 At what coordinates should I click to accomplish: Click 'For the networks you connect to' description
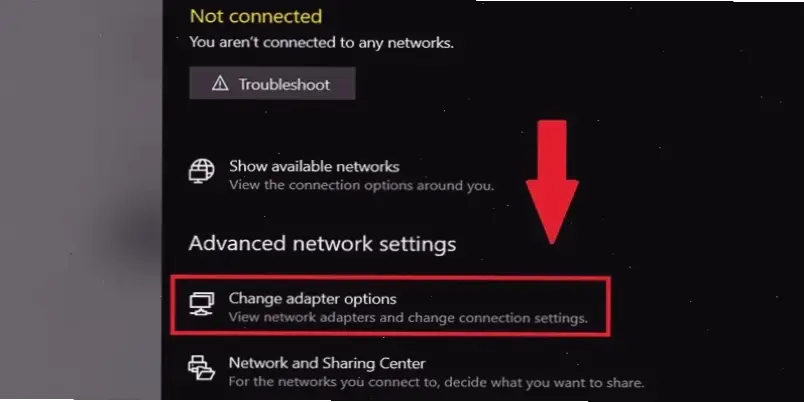436,383
